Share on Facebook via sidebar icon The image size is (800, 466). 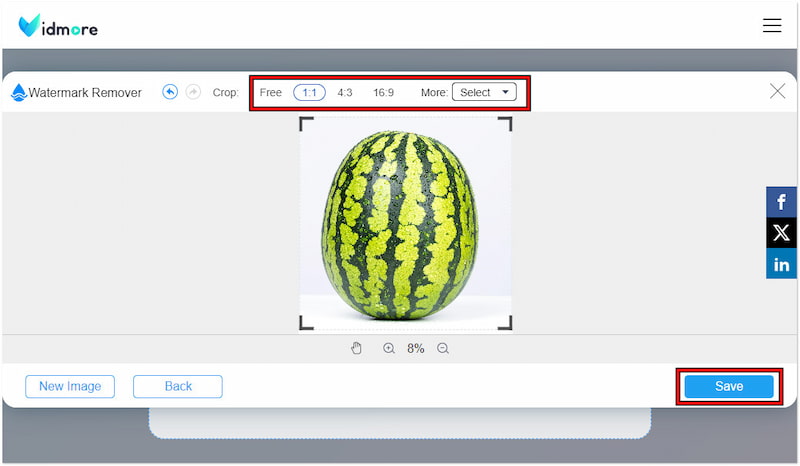click(781, 203)
